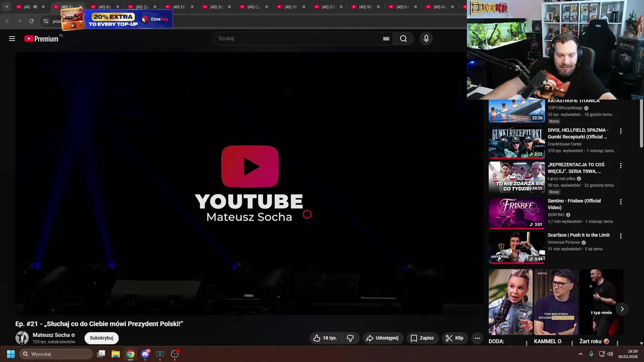Image resolution: width=644 pixels, height=362 pixels.
Task: Switch to the "(40) Zje" tab
Action: point(142,7)
